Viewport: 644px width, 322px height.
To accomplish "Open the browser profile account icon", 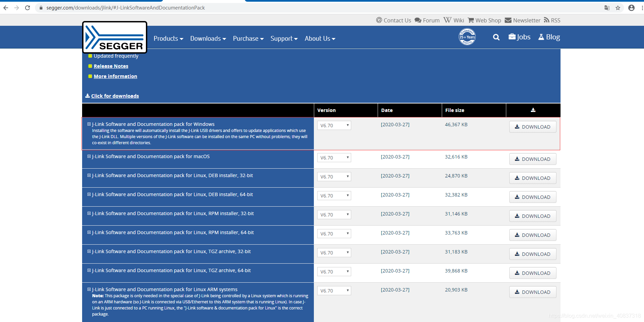I will 631,8.
